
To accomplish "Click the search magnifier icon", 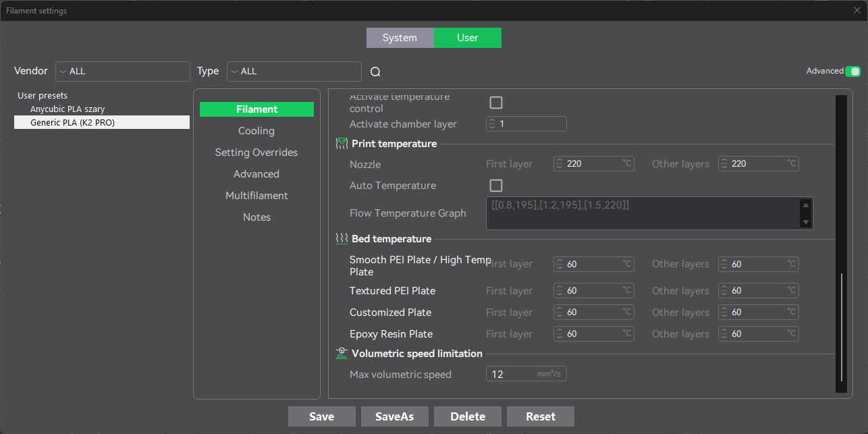I will click(376, 72).
